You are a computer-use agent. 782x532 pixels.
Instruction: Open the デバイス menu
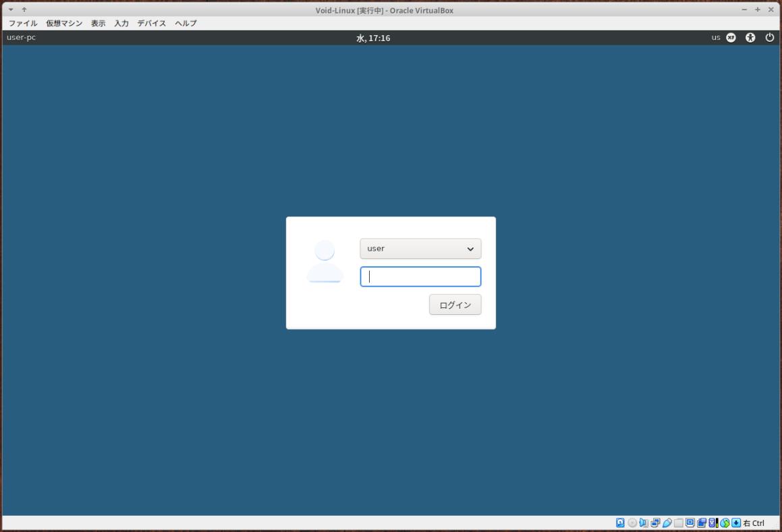[152, 23]
